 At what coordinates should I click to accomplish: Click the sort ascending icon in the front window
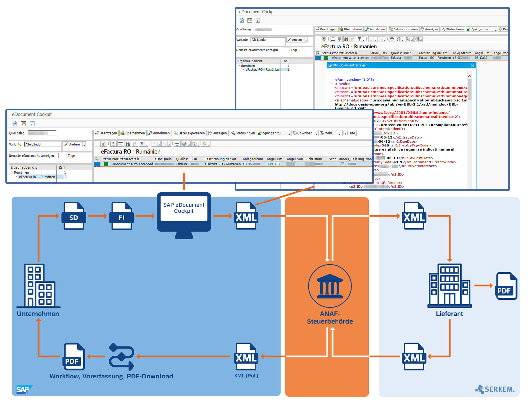(x=113, y=144)
